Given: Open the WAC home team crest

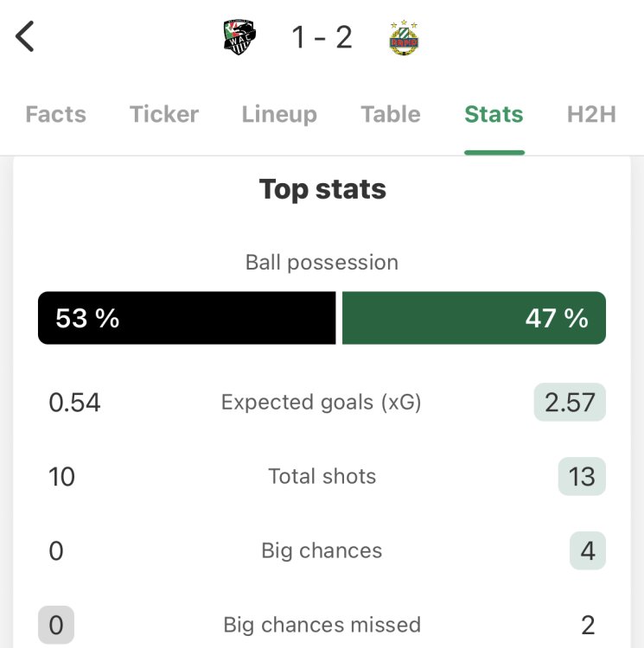Looking at the screenshot, I should (239, 38).
